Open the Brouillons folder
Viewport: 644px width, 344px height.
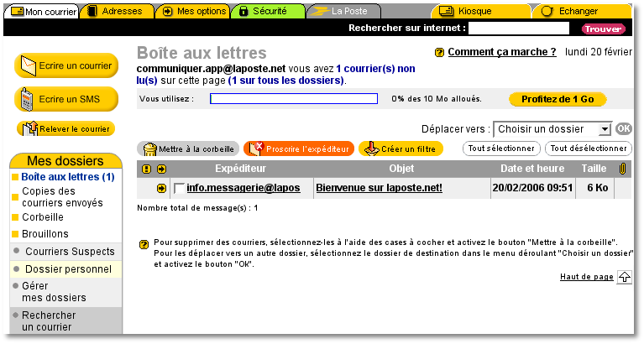click(x=45, y=234)
